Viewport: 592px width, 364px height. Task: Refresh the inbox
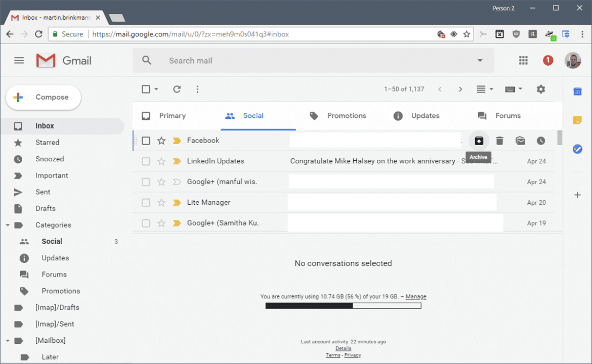pos(177,89)
